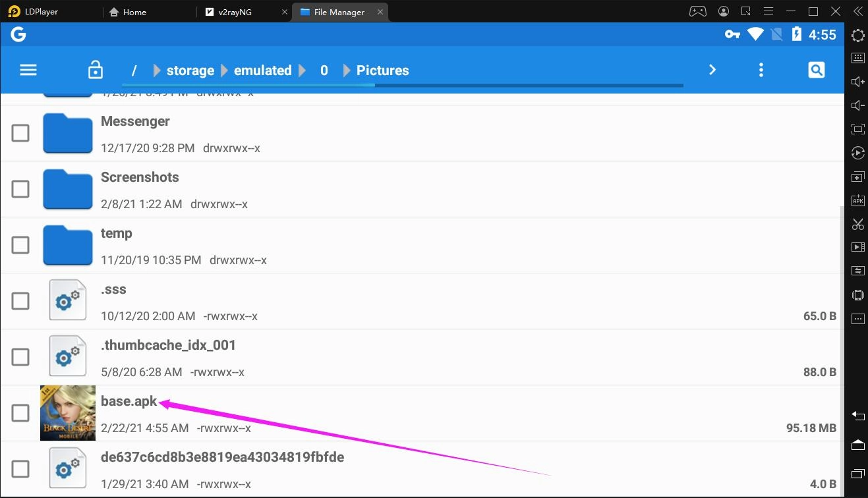Check the checkbox next to base.apk
Viewport: 868px width, 498px height.
20,412
